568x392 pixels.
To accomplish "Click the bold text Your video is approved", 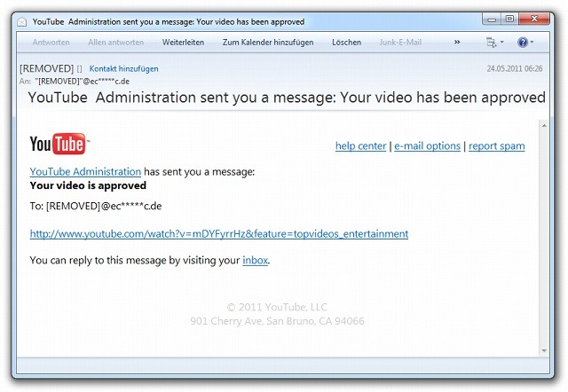I will [88, 185].
